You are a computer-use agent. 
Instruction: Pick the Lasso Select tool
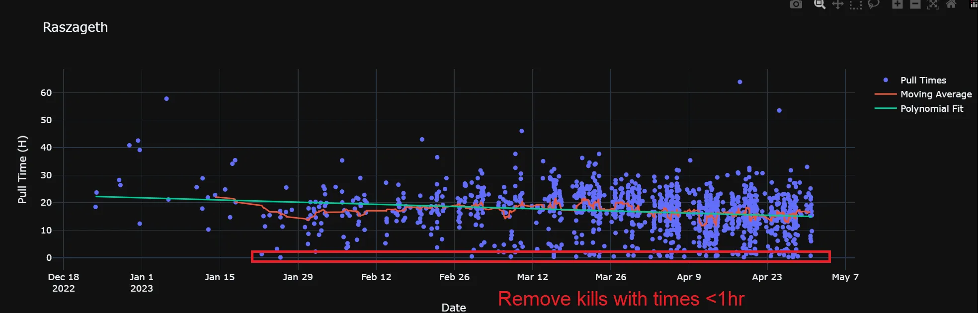point(873,4)
